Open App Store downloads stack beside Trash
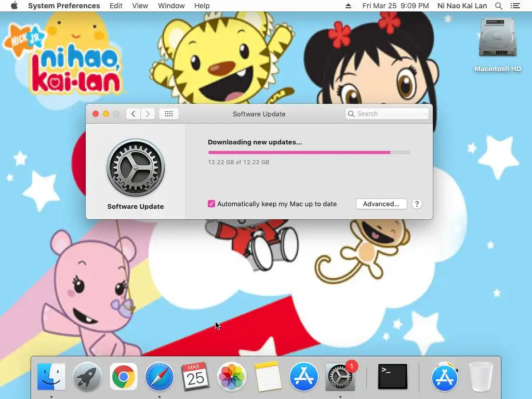The image size is (532, 399). pyautogui.click(x=445, y=377)
